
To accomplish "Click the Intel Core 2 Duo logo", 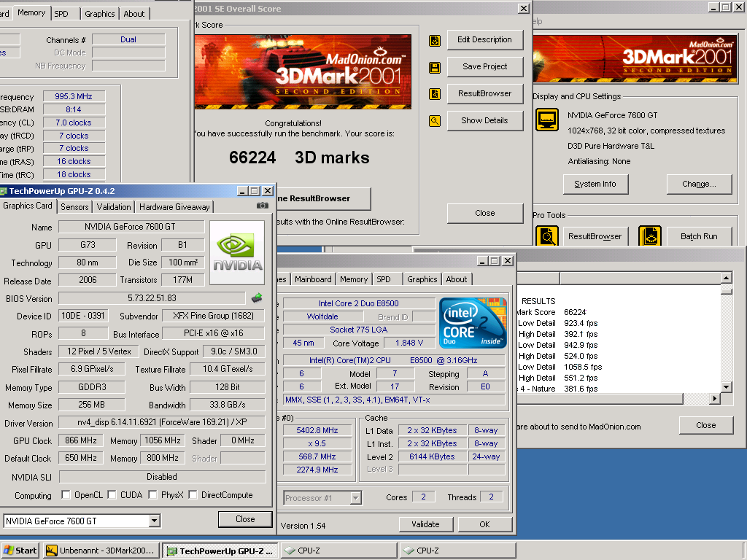I will point(472,322).
